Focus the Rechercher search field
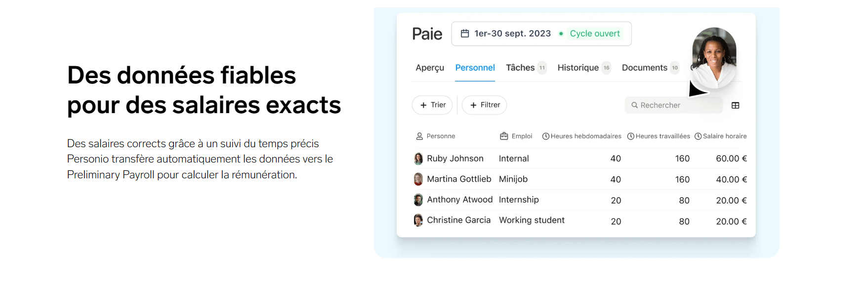Screen dimensions: 868x285 (x=674, y=105)
